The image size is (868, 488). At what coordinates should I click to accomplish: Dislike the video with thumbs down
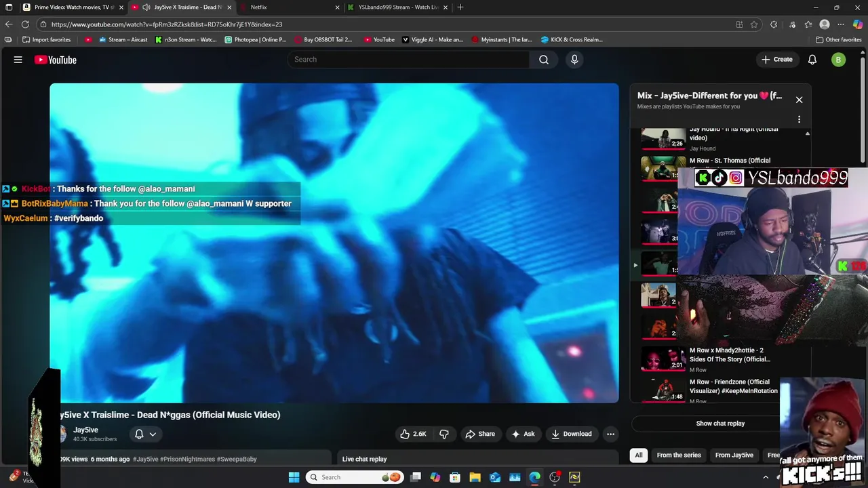pos(444,434)
